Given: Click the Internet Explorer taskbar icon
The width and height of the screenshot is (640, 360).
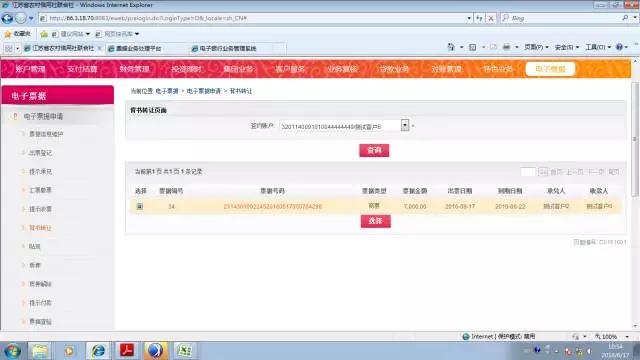Looking at the screenshot, I should pos(98,351).
